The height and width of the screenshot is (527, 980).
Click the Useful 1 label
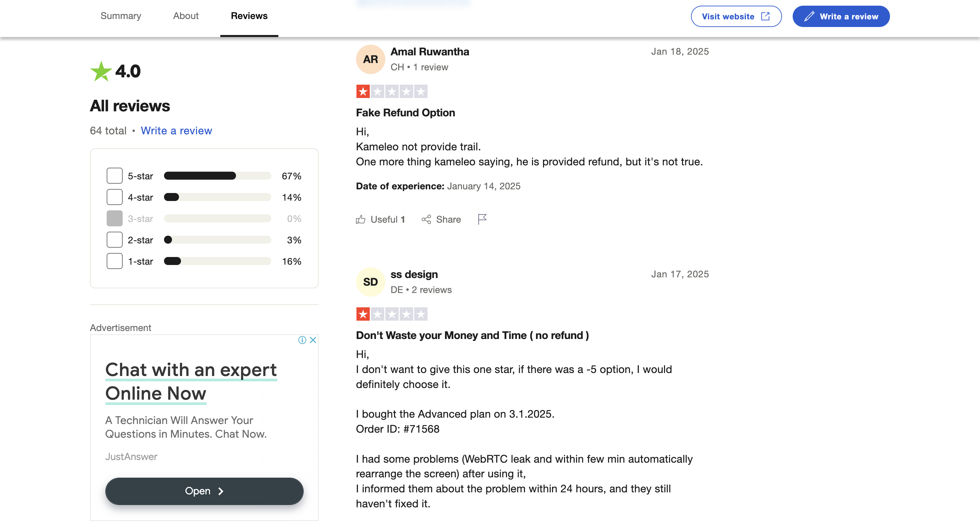pos(388,220)
